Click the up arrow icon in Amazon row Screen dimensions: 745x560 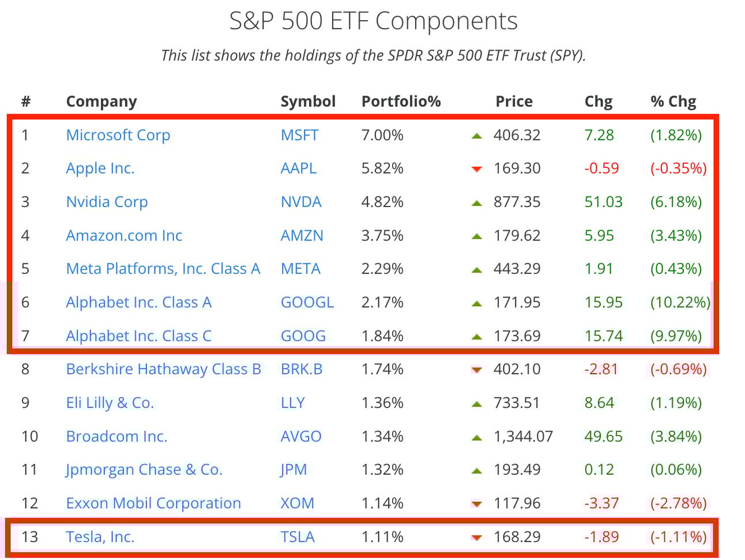click(476, 236)
